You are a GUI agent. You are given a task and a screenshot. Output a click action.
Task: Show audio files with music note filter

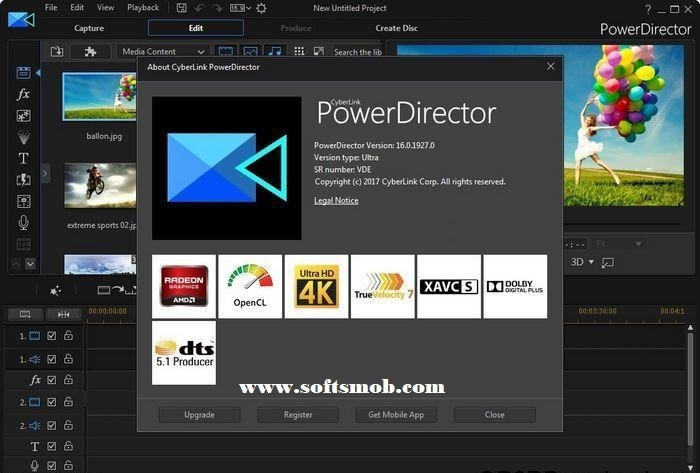274,52
